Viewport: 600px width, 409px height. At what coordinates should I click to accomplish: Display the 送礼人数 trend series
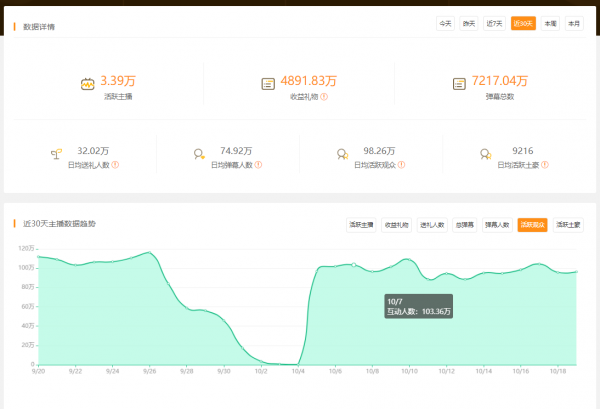pos(432,225)
